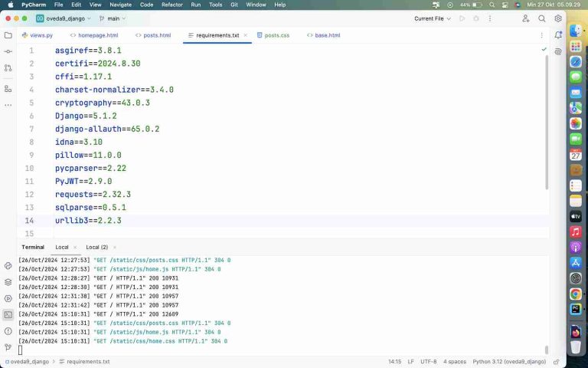
Task: Expand the Current File run configuration
Action: point(433,18)
